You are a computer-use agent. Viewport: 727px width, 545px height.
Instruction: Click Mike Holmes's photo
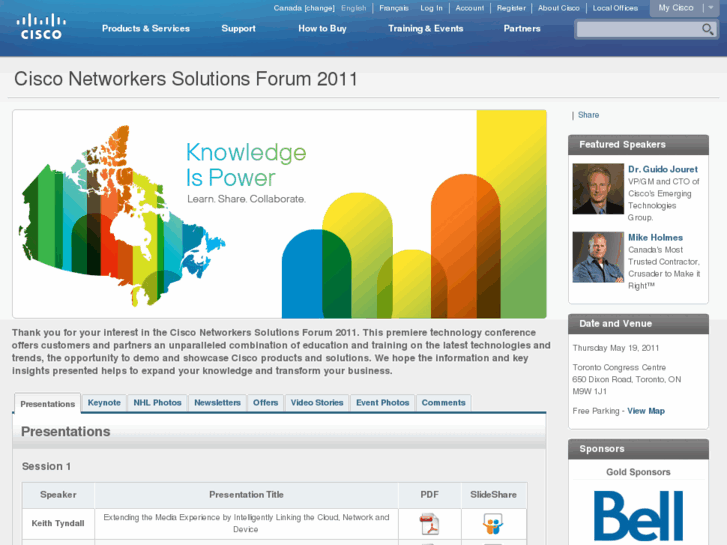(598, 257)
